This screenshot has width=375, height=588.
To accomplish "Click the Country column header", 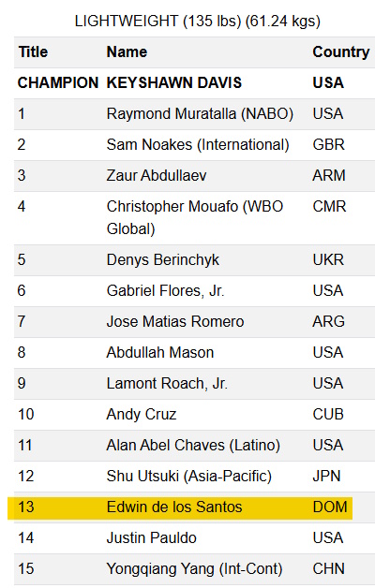I will [341, 52].
